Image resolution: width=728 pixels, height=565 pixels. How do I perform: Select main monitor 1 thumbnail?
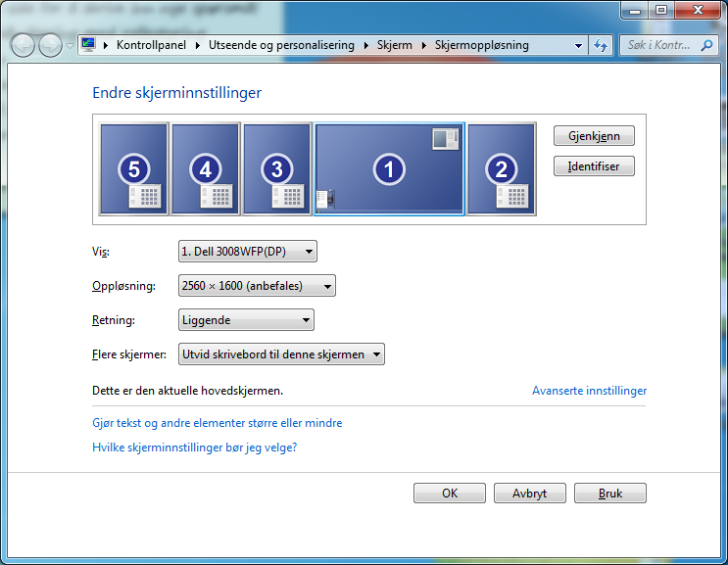point(389,168)
